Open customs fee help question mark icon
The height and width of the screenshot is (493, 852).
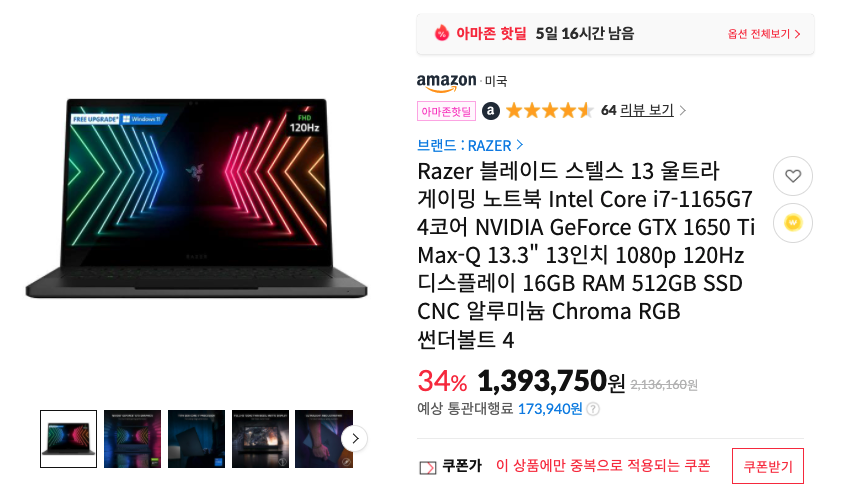coord(593,409)
